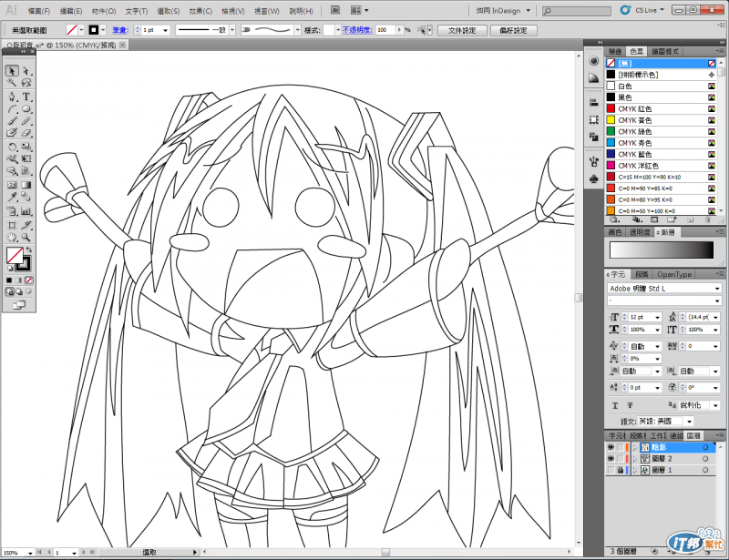Open Bridge via Br icon
729x560 pixels.
[335, 10]
